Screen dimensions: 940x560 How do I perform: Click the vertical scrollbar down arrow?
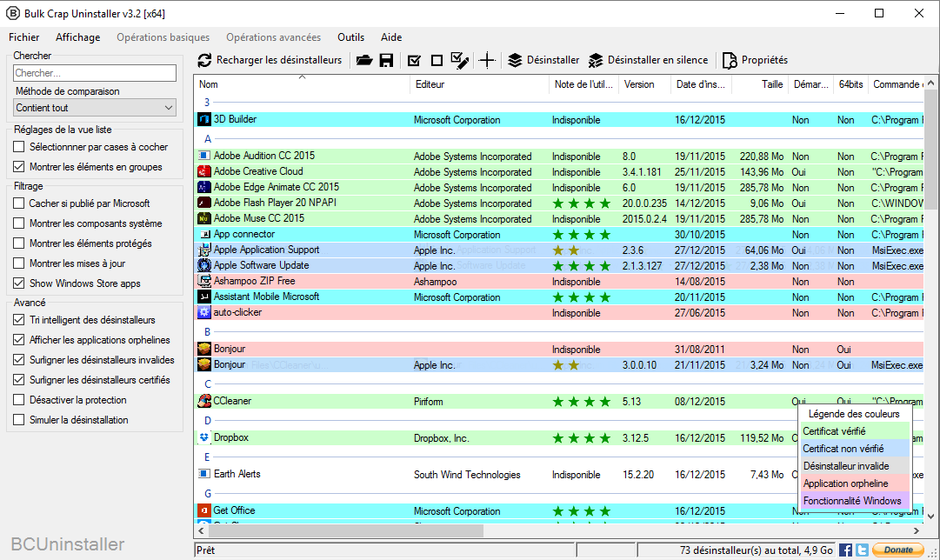pos(930,516)
